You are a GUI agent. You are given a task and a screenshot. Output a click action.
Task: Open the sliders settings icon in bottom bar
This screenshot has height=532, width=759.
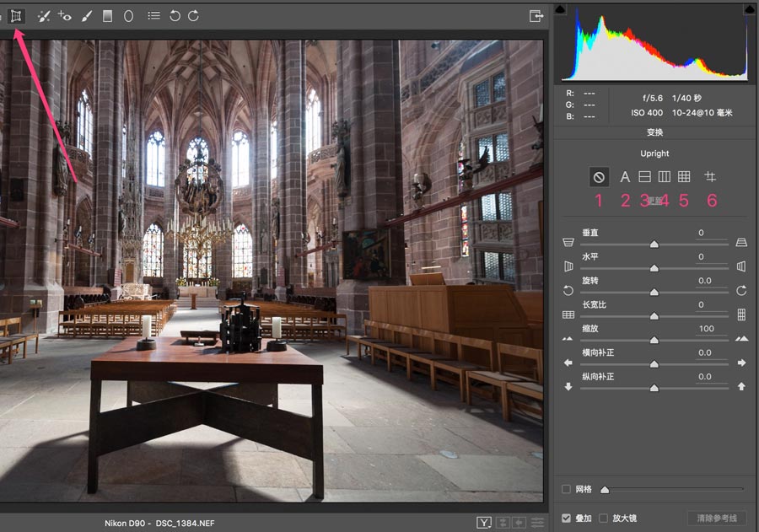click(538, 523)
